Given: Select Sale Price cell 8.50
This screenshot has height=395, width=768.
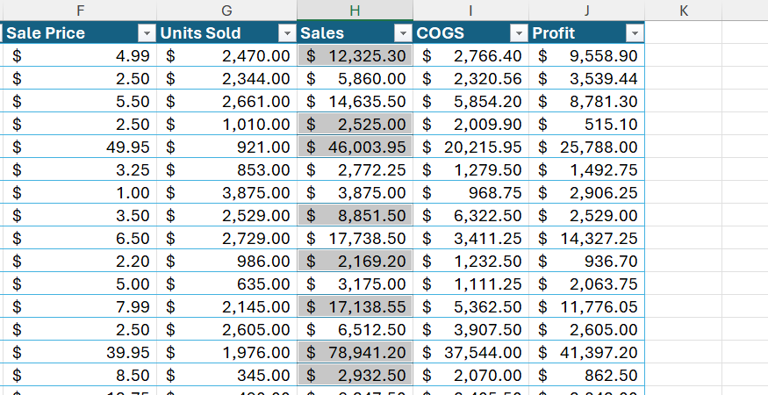Looking at the screenshot, I should [x=80, y=375].
